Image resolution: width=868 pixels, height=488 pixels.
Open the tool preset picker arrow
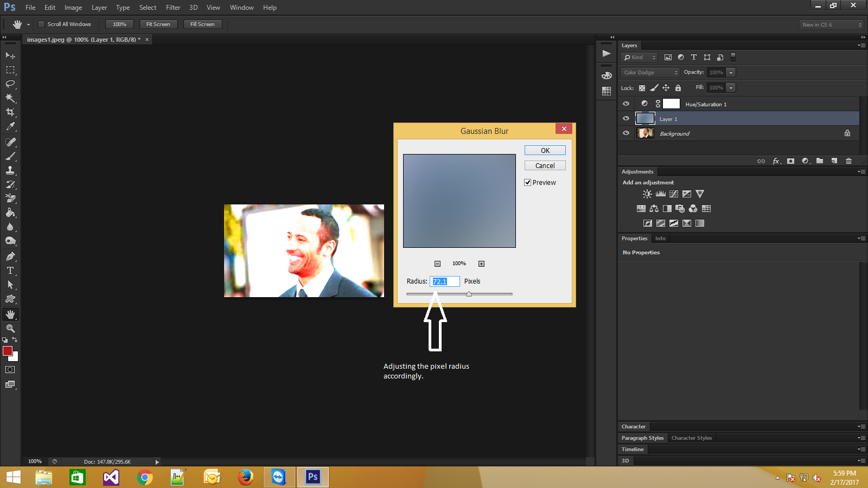(28, 24)
